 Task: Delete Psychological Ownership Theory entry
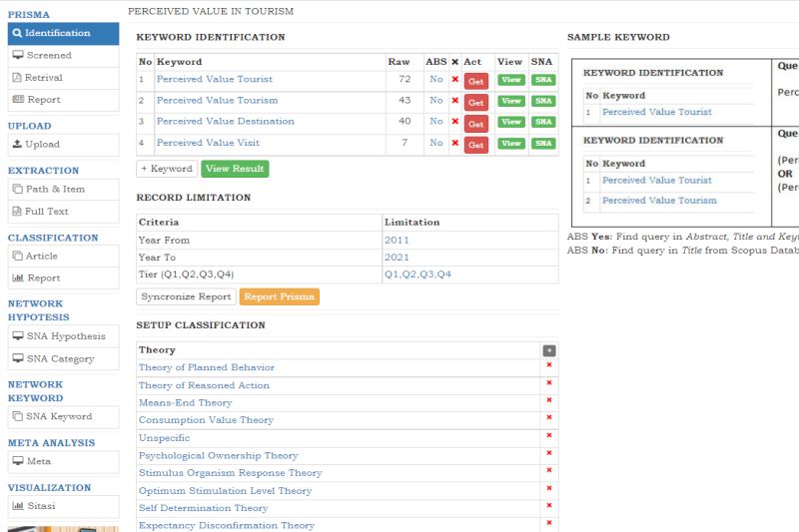[x=548, y=455]
